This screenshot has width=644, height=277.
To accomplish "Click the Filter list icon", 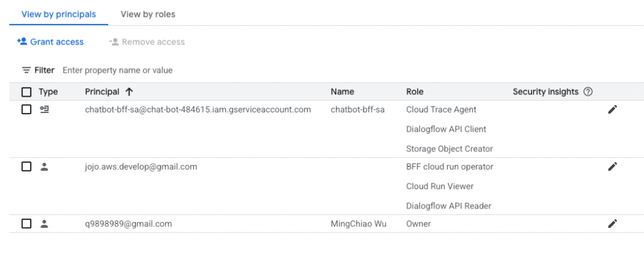I will click(26, 70).
